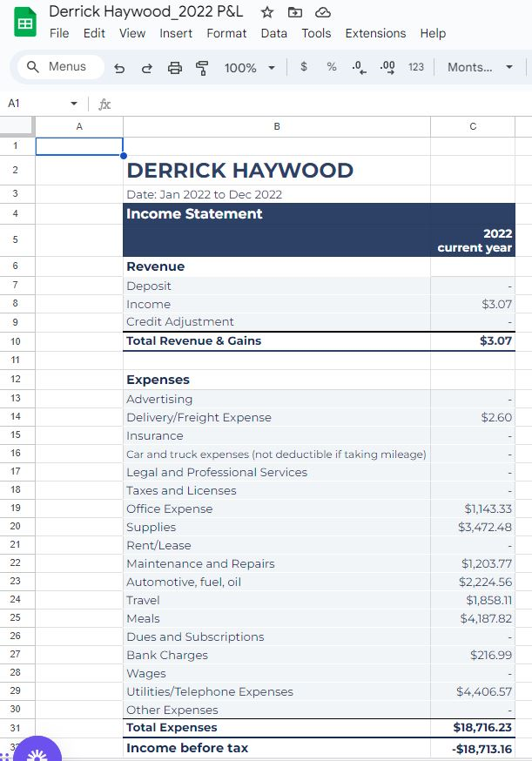Select the Supplies $3,472.48 cell
The image size is (532, 761).
click(473, 527)
